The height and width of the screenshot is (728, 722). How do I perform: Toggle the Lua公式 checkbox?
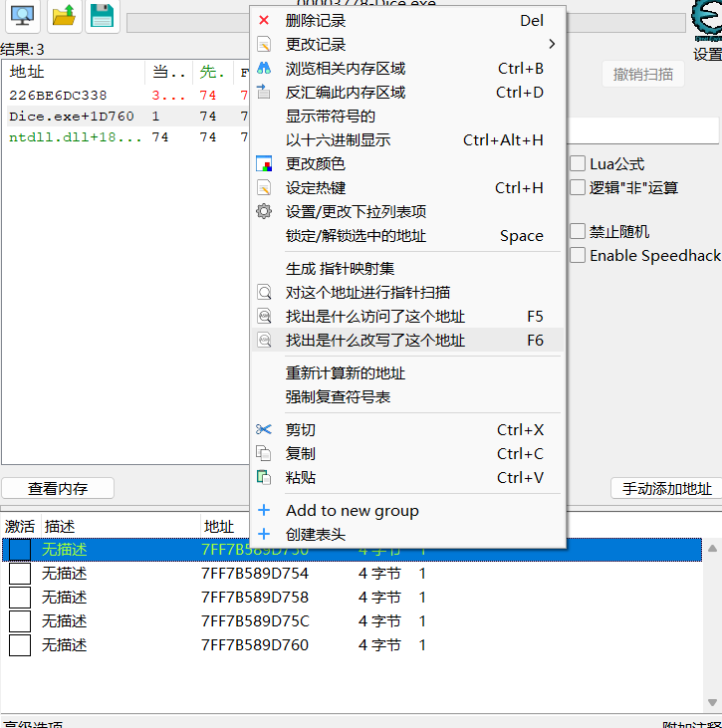[578, 163]
